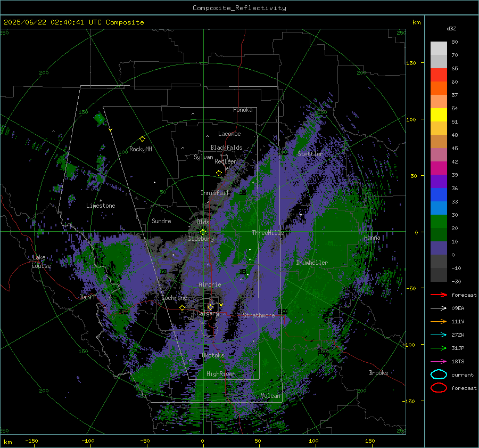Screen dimensions: 479x448
Task: Click the Strathmore city label
Action: [259, 315]
